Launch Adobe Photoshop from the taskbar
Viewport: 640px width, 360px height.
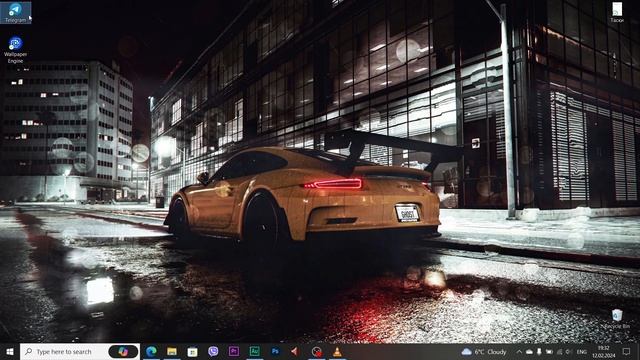pyautogui.click(x=276, y=351)
